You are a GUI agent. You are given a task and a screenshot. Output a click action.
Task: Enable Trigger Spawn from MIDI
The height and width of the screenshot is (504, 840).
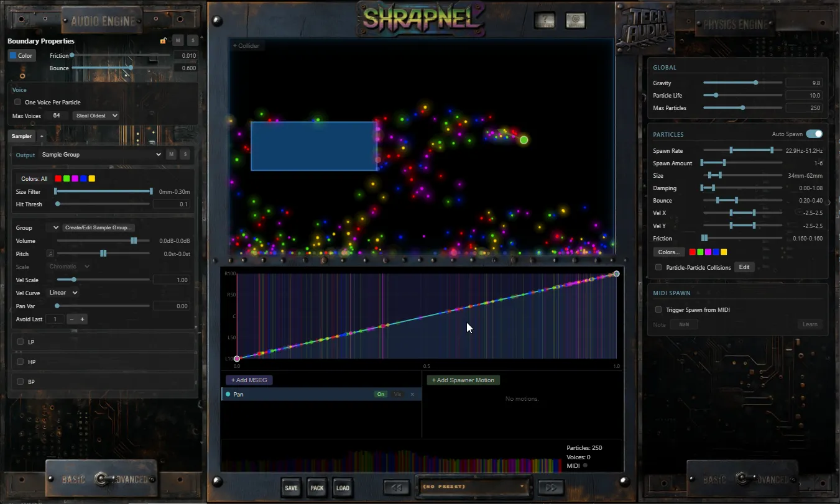click(x=658, y=309)
